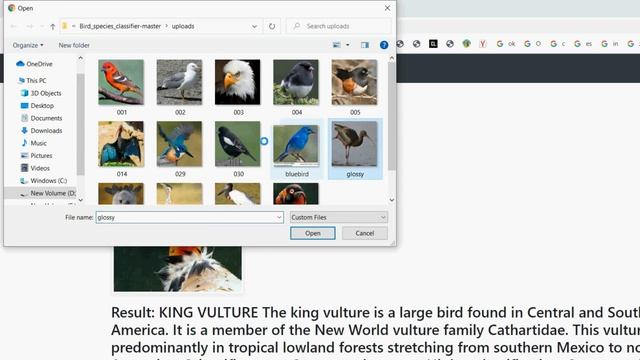The width and height of the screenshot is (640, 360).
Task: Open the Desktop folder in sidebar
Action: pyautogui.click(x=37, y=106)
